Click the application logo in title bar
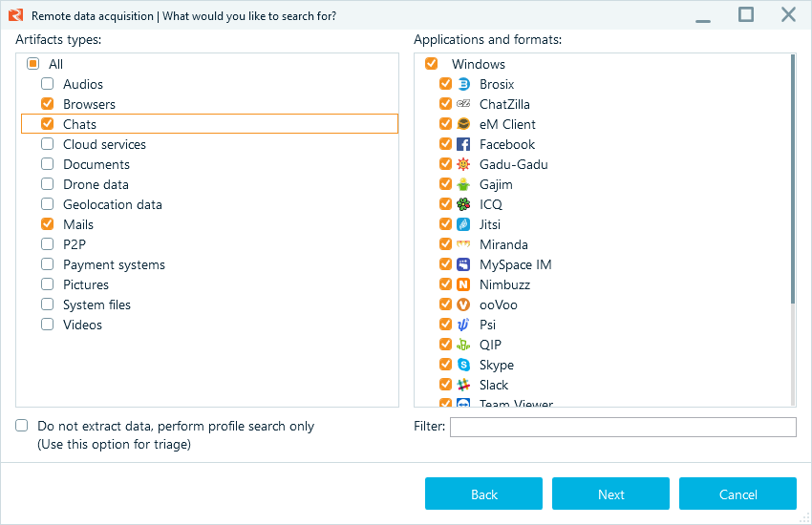812x525 pixels. (16, 15)
